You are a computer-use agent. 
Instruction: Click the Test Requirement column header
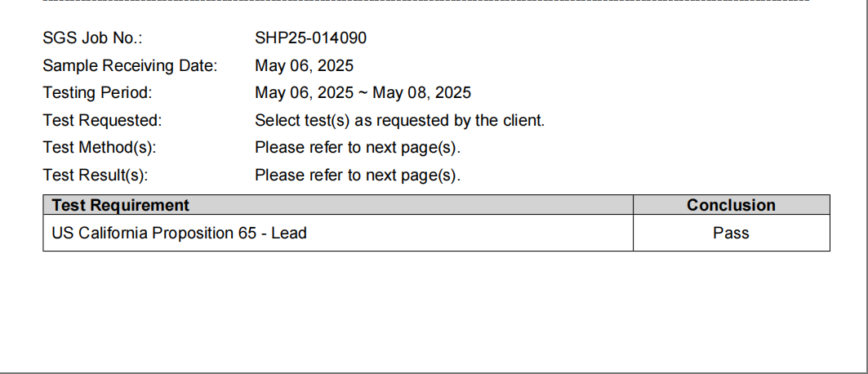pos(120,205)
